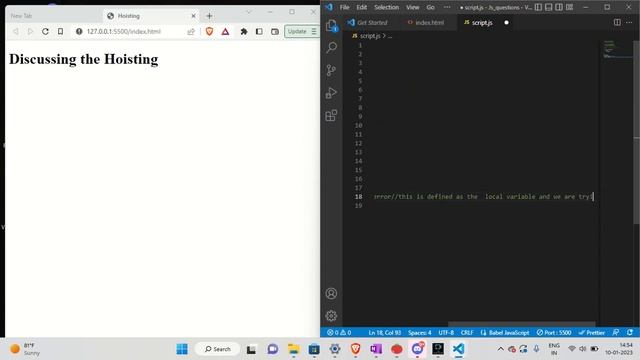Open the Accounts menu in VS Code
This screenshot has height=360, width=640.
point(331,293)
